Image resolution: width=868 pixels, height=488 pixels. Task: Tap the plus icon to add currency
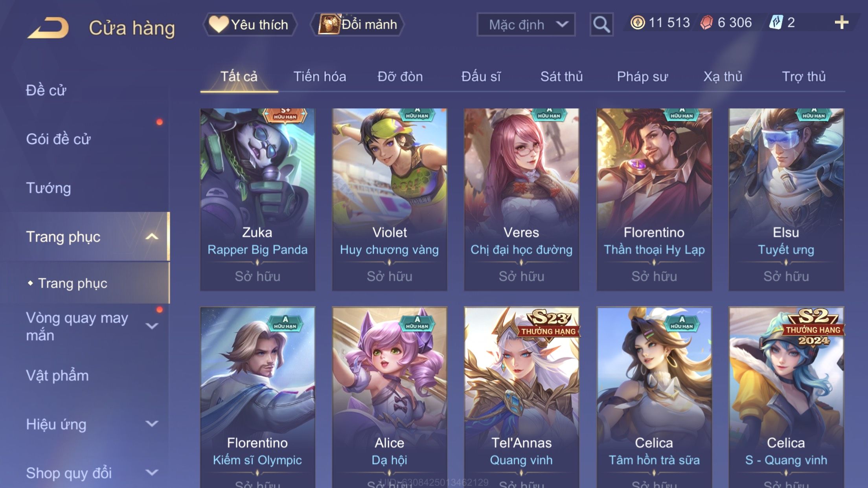click(x=841, y=22)
